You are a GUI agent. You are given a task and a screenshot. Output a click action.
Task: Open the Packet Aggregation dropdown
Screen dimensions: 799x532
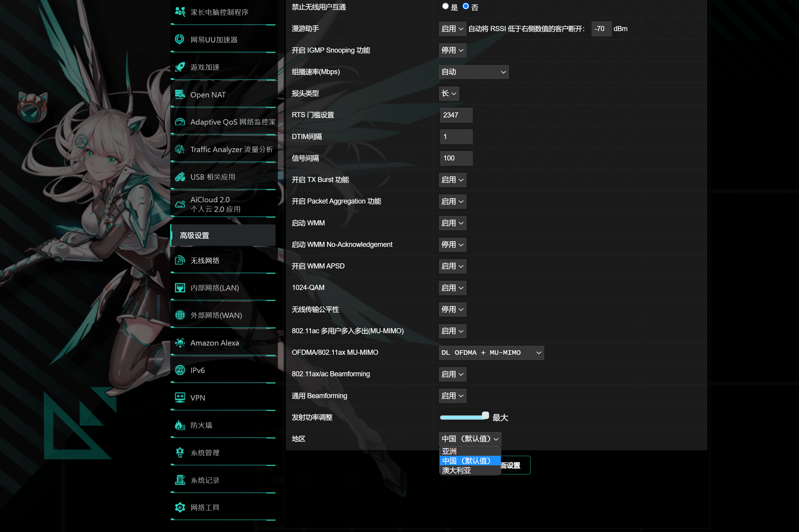point(452,201)
